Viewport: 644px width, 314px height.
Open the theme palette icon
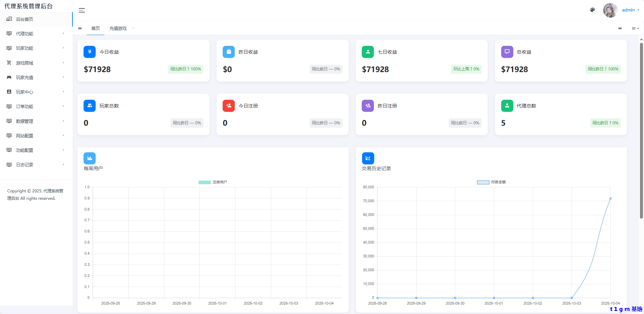592,10
